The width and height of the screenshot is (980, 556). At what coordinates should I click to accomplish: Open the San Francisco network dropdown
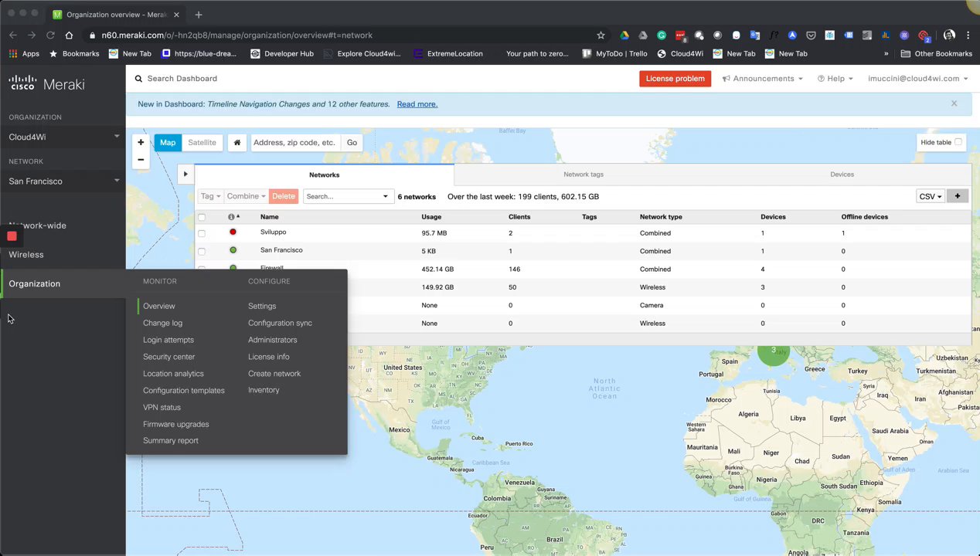coord(63,181)
